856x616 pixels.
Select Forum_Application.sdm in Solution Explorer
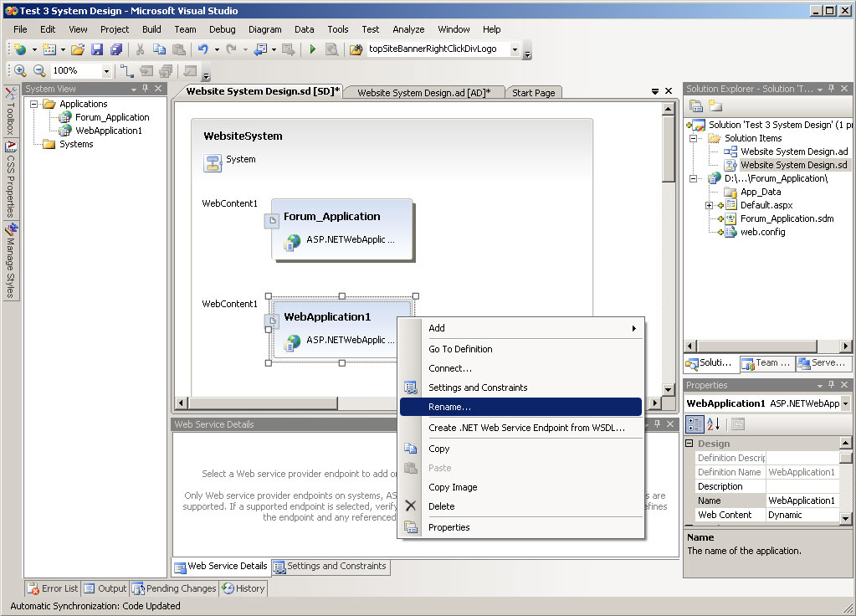pyautogui.click(x=787, y=218)
